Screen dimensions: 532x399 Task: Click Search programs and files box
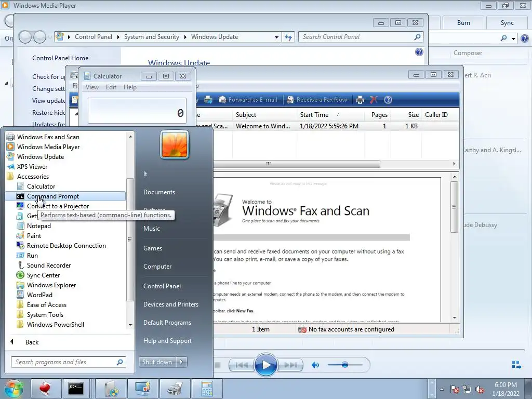(x=68, y=362)
